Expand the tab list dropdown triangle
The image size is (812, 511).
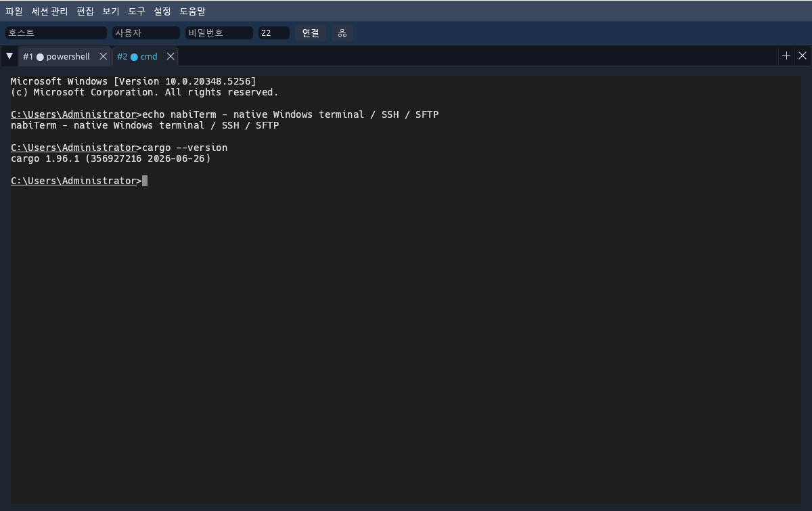[x=9, y=56]
